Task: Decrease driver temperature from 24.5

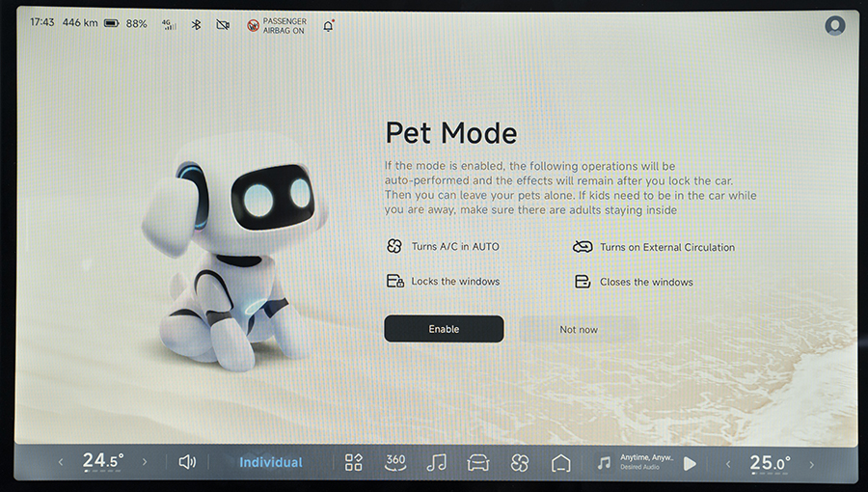Action: click(61, 462)
